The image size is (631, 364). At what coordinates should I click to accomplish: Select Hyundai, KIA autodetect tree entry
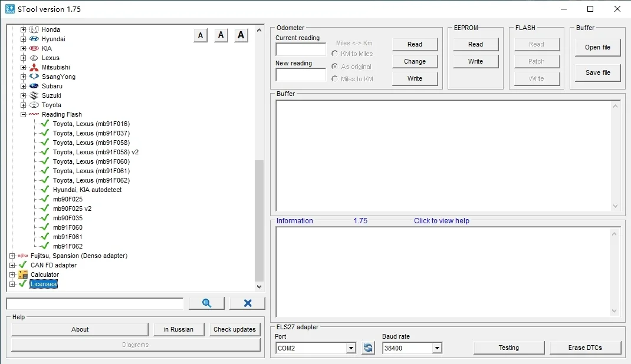pyautogui.click(x=87, y=190)
